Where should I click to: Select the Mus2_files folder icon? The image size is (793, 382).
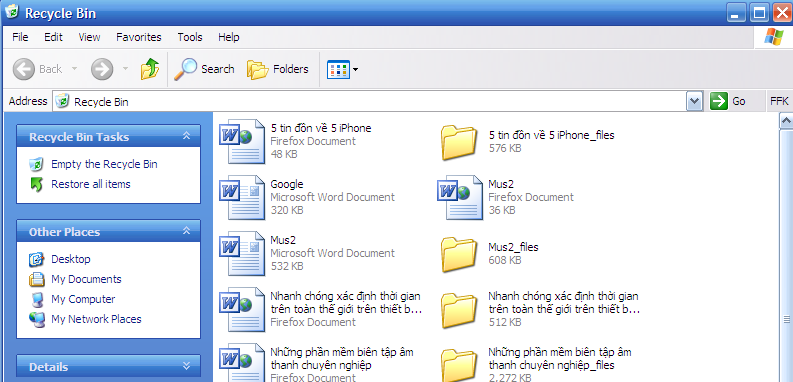(459, 255)
